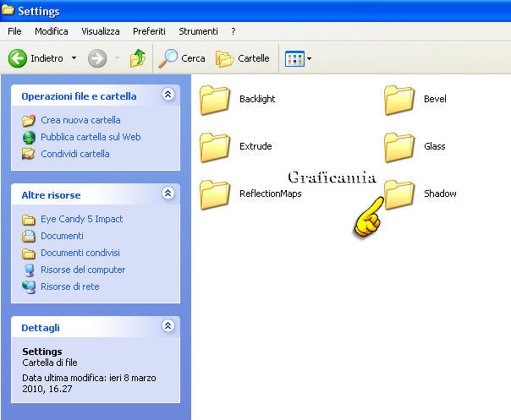
Task: Click the Operazioni file e cartella heading
Action: pos(79,96)
